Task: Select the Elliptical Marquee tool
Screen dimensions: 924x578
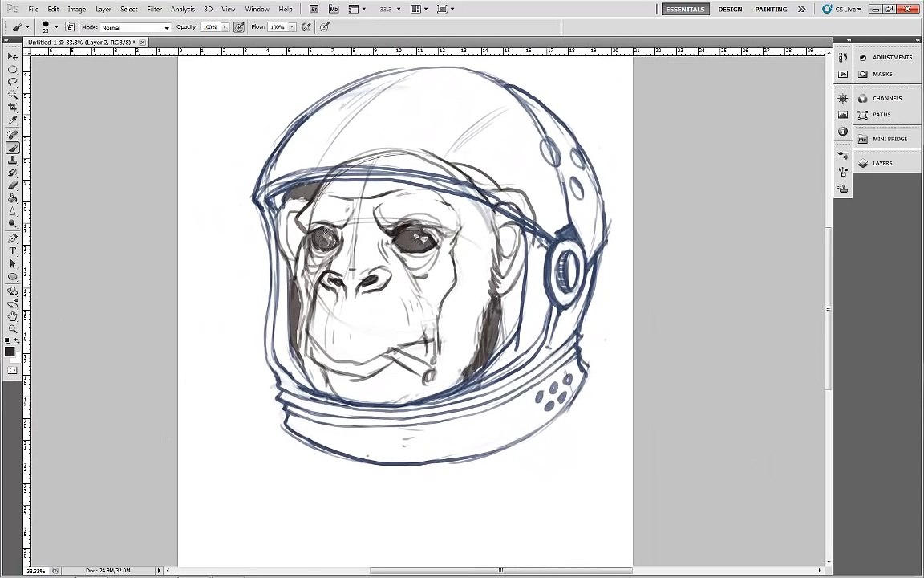Action: (12, 70)
